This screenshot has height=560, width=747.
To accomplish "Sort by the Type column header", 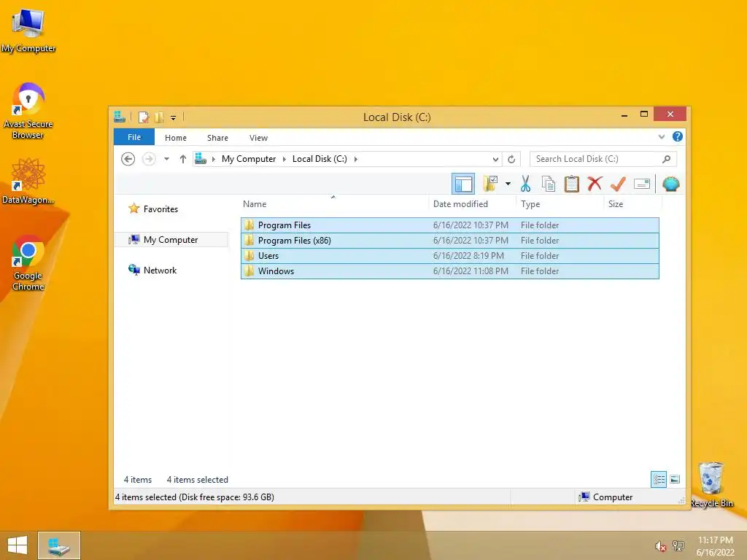I will tap(560, 204).
